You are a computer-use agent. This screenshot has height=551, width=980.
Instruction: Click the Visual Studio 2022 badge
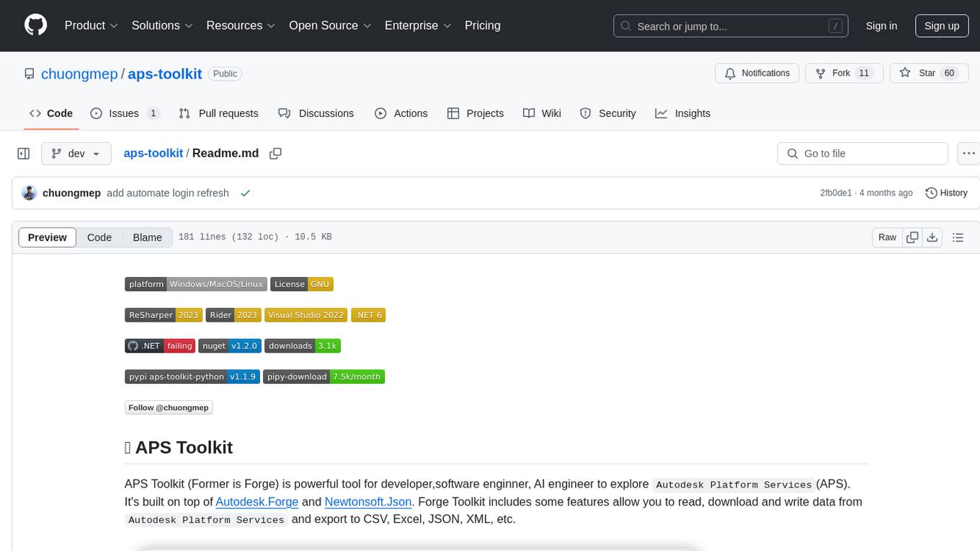point(306,315)
